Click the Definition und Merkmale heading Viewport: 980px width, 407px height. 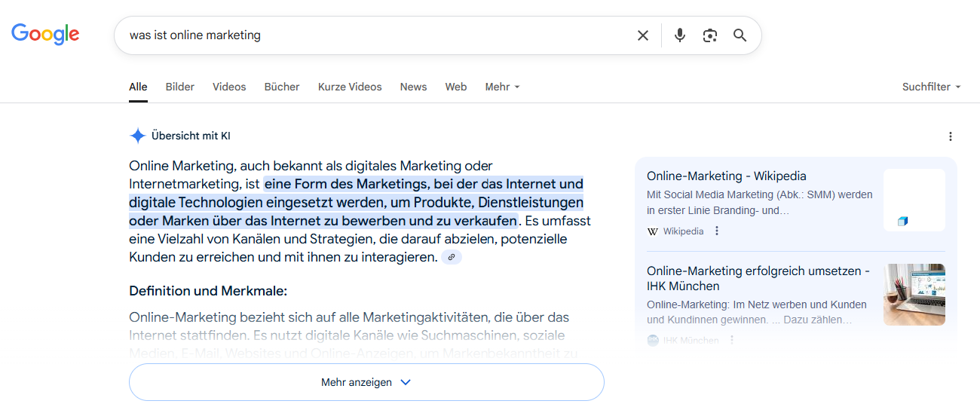(x=208, y=291)
